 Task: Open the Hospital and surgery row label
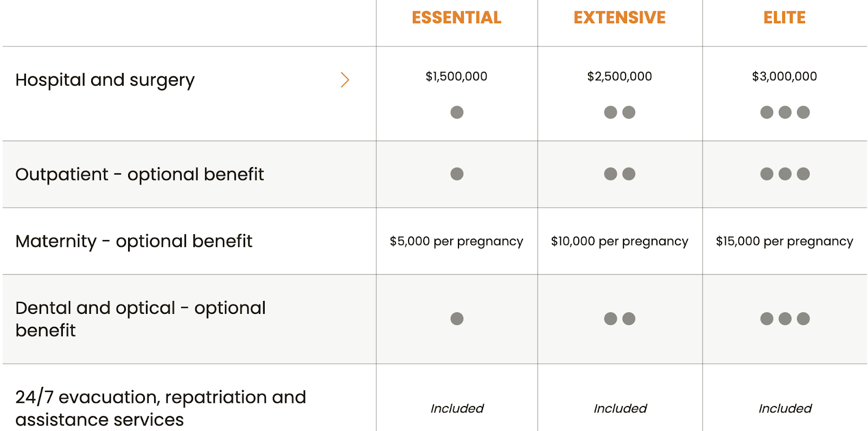pos(105,80)
